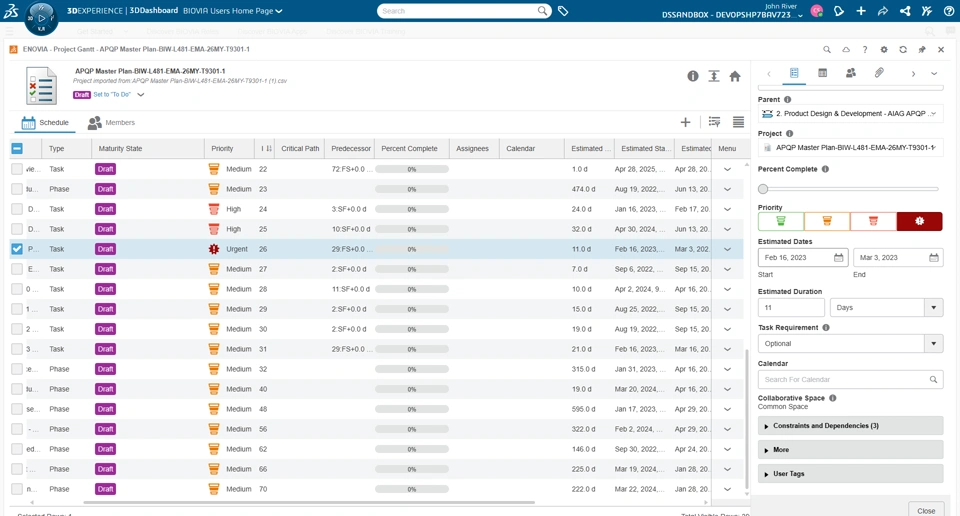Open the widget settings gear icon

point(883,50)
